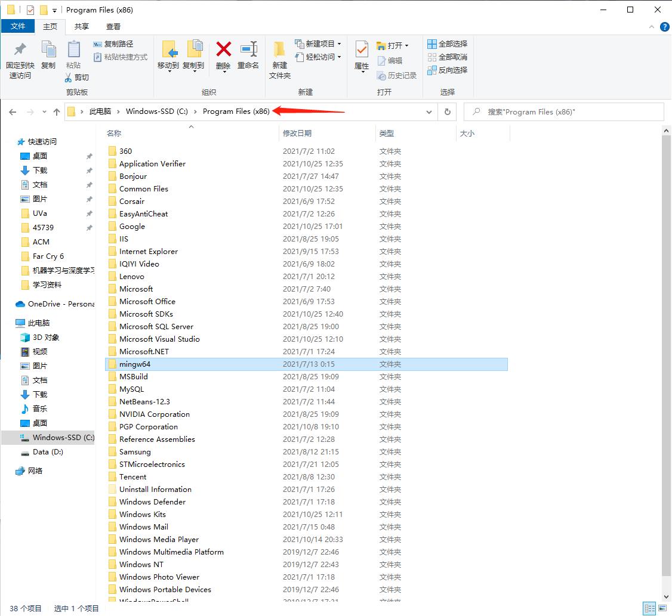Click Windows-SSD (C:) breadcrumb segment
The image size is (672, 616).
[157, 112]
